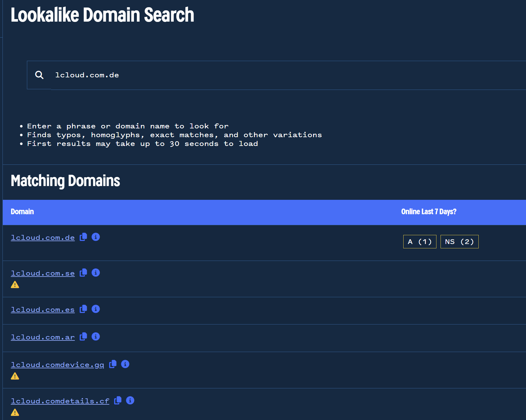This screenshot has width=526, height=420.
Task: Open info details for lcloud.com.se
Action: tap(96, 272)
